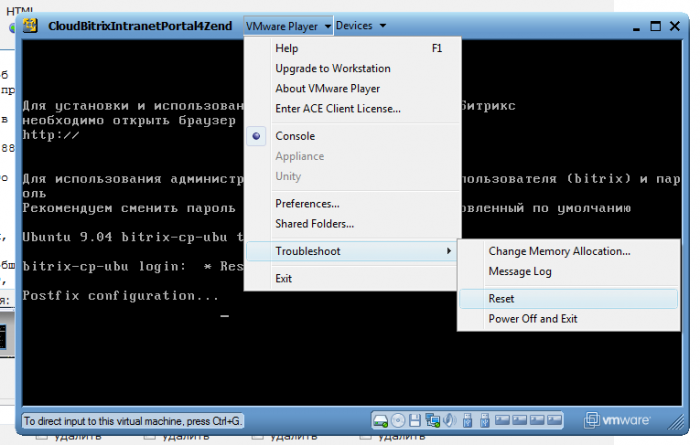700x445 pixels.
Task: Click the window resize grip corner
Action: (x=678, y=422)
